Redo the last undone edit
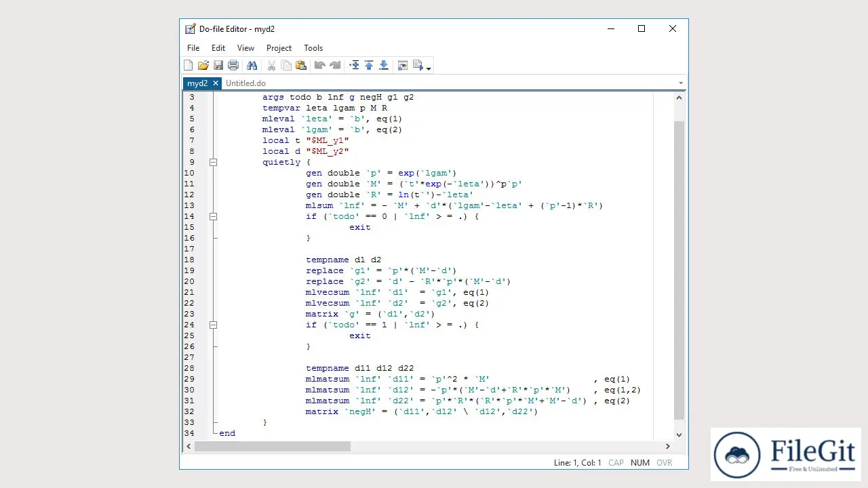Screen dimensions: 868x488 coord(335,65)
